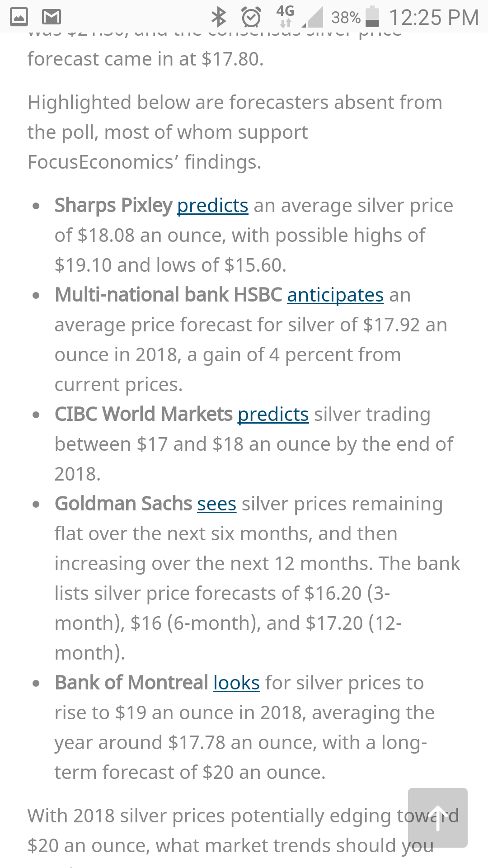This screenshot has width=488, height=868.
Task: Open Goldman Sachs 'sees' link
Action: 217,504
